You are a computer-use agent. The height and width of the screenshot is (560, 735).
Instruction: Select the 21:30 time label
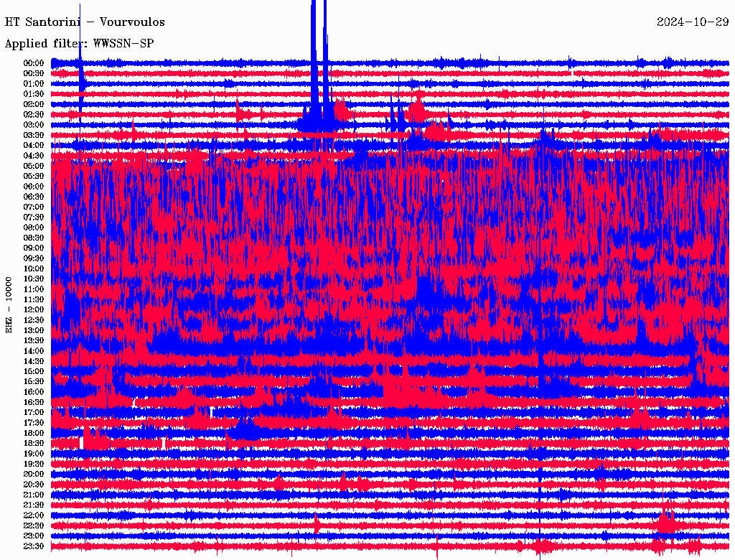click(33, 505)
